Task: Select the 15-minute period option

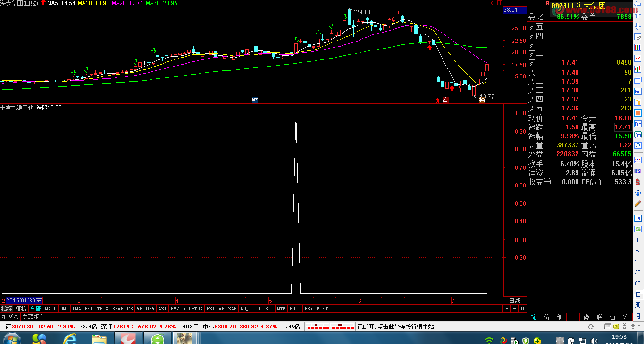Action: click(637, 261)
